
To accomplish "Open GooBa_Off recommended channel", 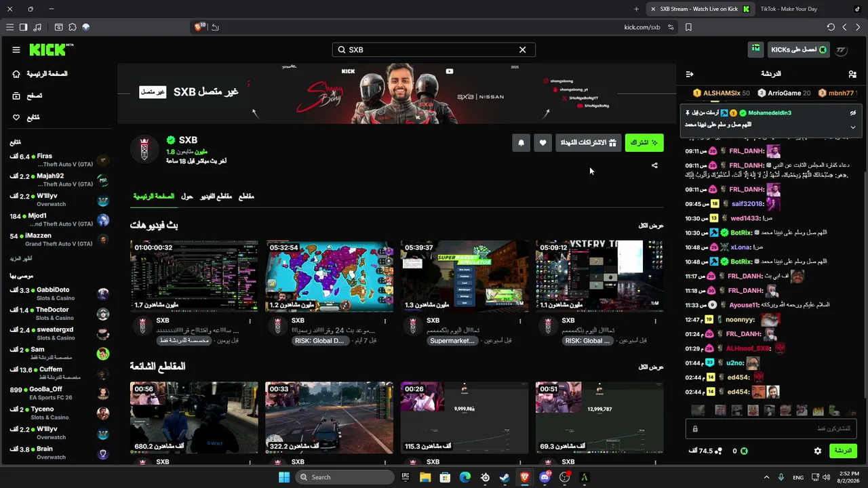I will tap(60, 394).
